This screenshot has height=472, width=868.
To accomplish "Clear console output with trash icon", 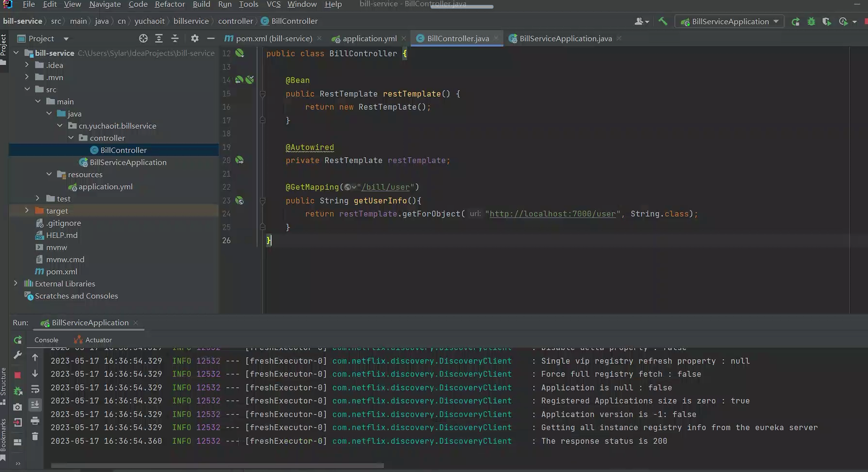I will coord(35,437).
